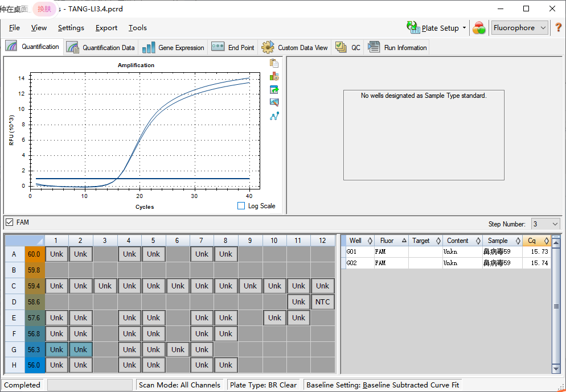The image size is (566, 392).
Task: Sort by the Sample column header
Action: point(502,241)
